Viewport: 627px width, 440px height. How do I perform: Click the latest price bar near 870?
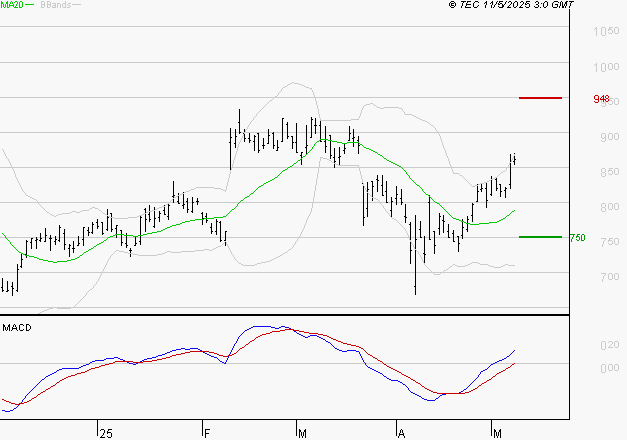click(515, 159)
